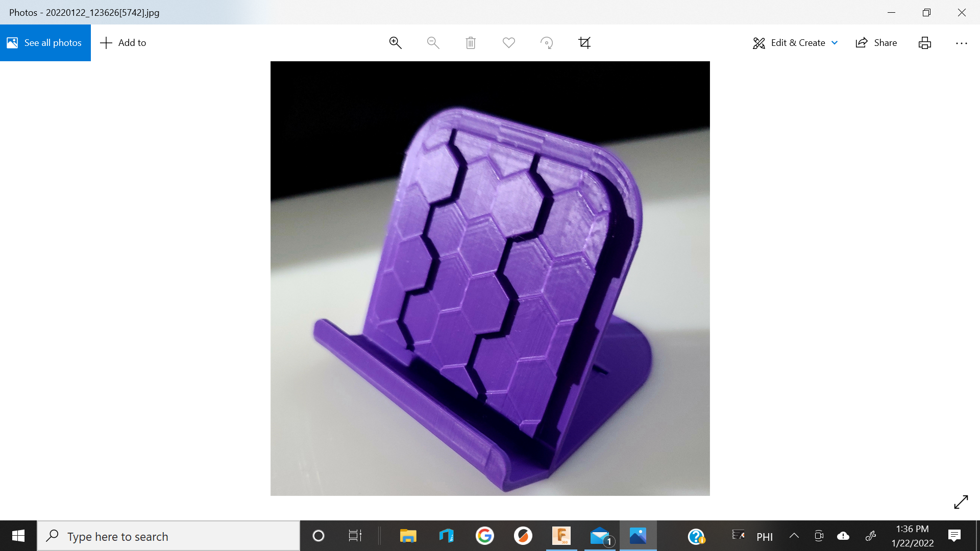Go back to See all photos
Image resolution: width=980 pixels, height=551 pixels.
point(45,43)
